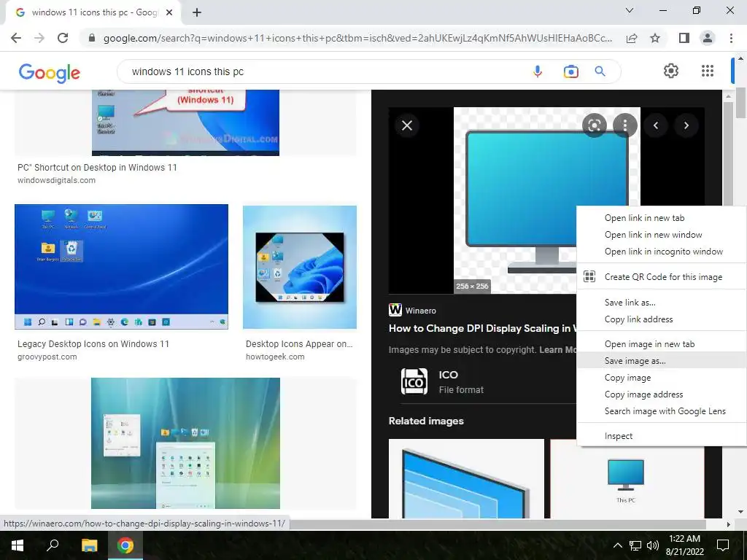Close the windows 11 icons browser tab
The height and width of the screenshot is (560, 747).
[x=169, y=12]
